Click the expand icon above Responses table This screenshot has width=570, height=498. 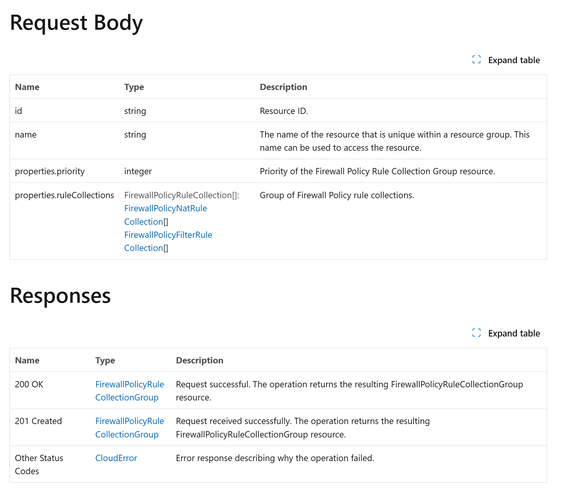click(476, 333)
